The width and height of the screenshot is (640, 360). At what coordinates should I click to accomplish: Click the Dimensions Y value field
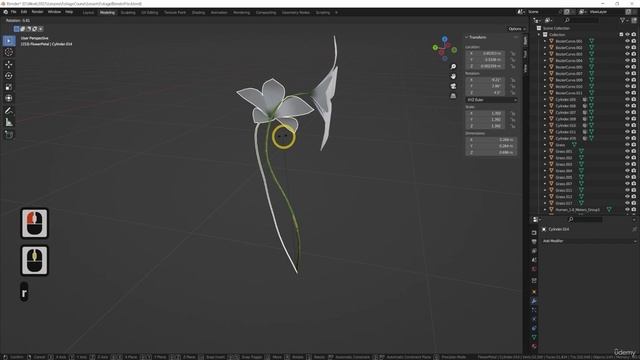(x=492, y=146)
